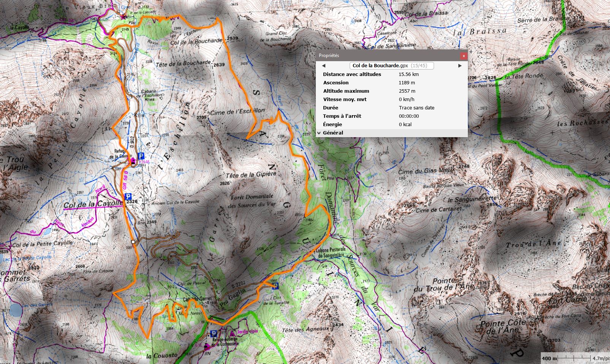
Task: Select the Distance avec altitudes row
Action: 391,74
